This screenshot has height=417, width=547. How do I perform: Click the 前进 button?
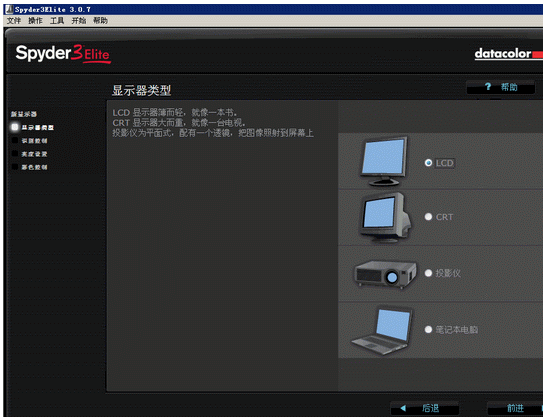[515, 408]
